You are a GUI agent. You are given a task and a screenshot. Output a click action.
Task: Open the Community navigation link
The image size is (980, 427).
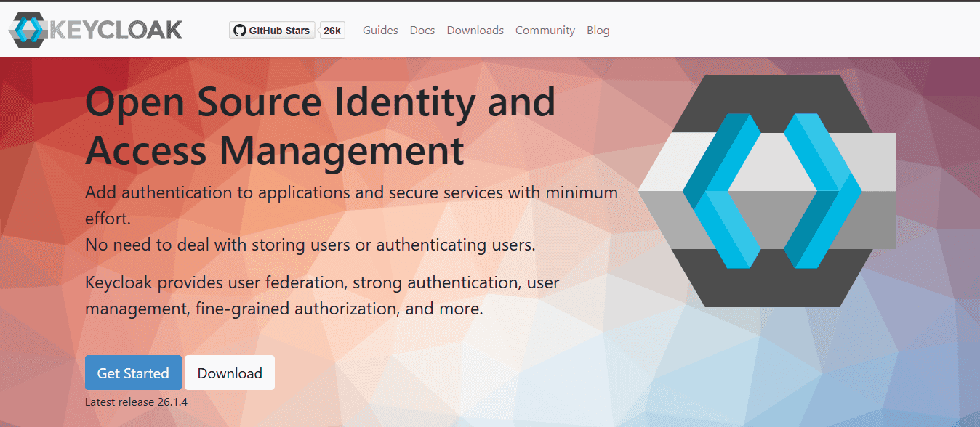[x=545, y=30]
